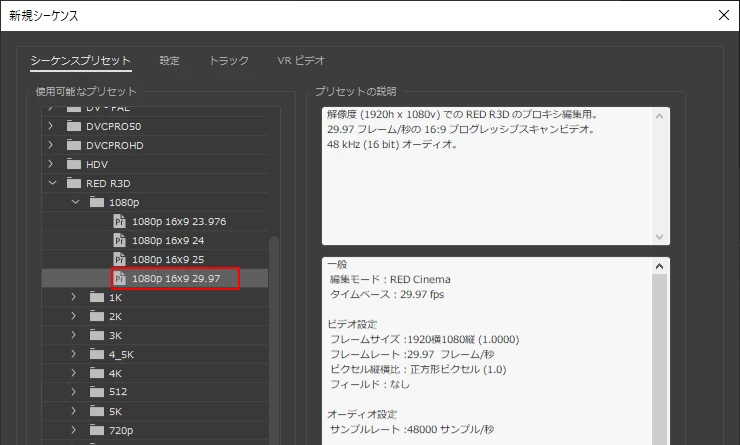Expand the 512 folder chevron
This screenshot has height=445, width=740.
pyautogui.click(x=73, y=391)
